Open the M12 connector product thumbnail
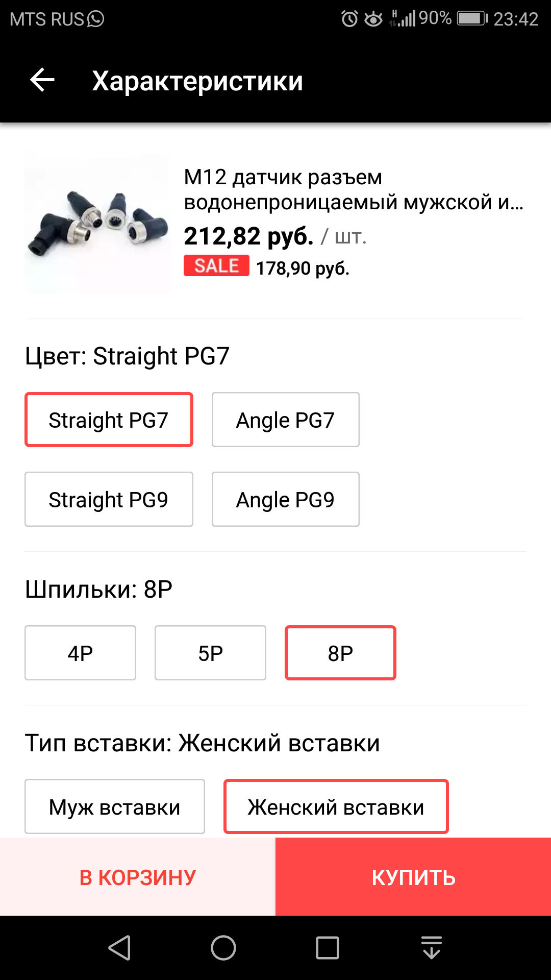This screenshot has width=551, height=980. click(98, 220)
